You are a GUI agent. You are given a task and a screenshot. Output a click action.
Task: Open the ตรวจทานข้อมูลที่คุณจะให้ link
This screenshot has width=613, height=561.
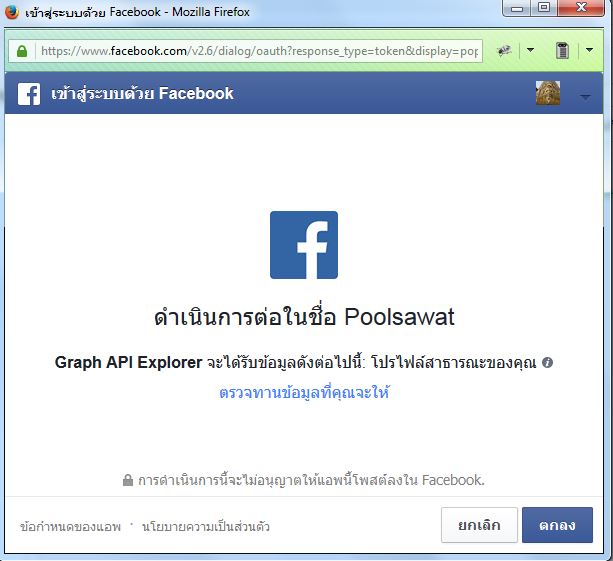[x=304, y=393]
